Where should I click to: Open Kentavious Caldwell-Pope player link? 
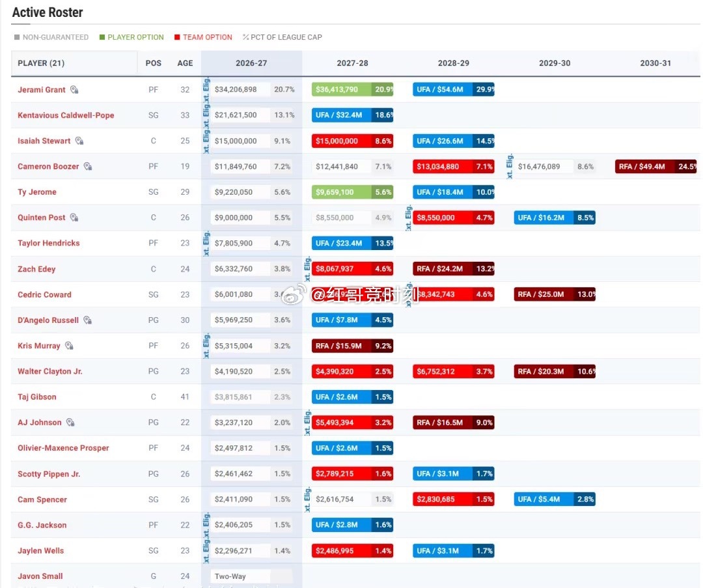pos(66,115)
